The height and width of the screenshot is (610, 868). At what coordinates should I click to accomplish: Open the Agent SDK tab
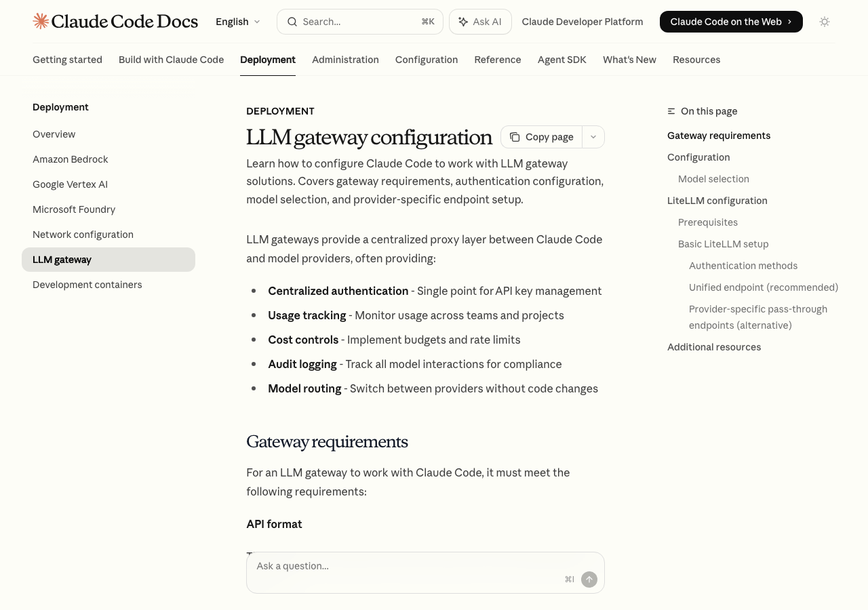(x=561, y=60)
